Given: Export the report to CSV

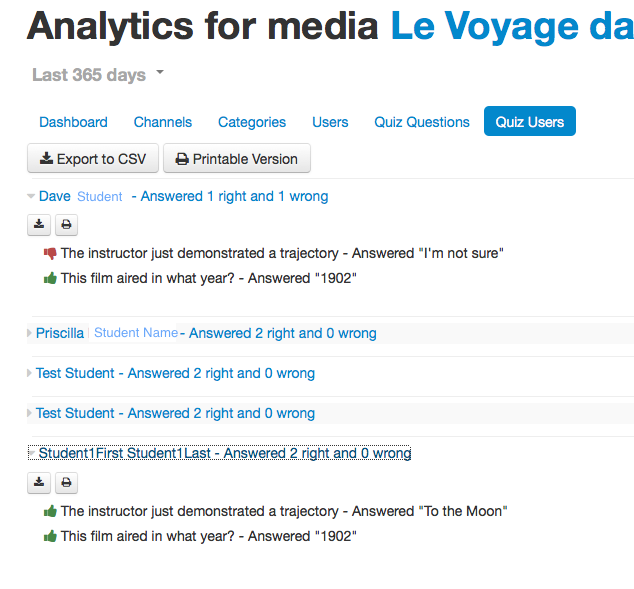Looking at the screenshot, I should (x=93, y=158).
